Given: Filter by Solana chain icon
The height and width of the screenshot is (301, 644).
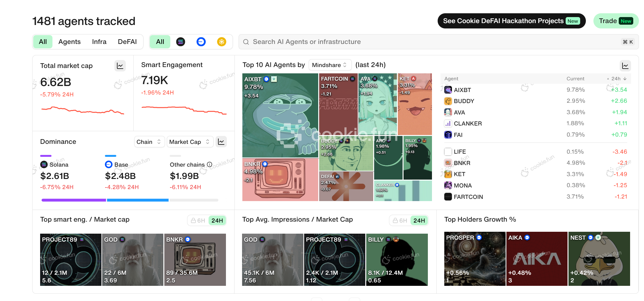Looking at the screenshot, I should pyautogui.click(x=181, y=42).
